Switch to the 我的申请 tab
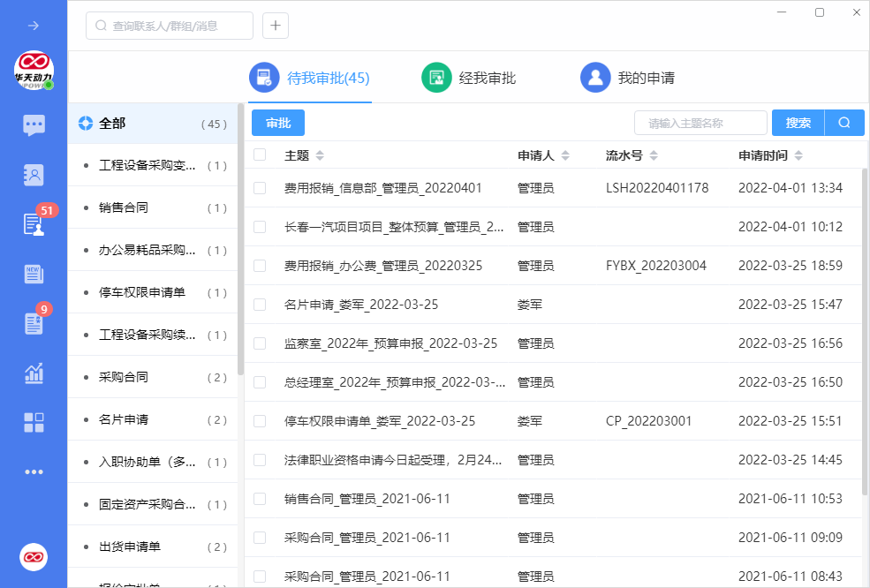Image resolution: width=870 pixels, height=588 pixels. (628, 78)
